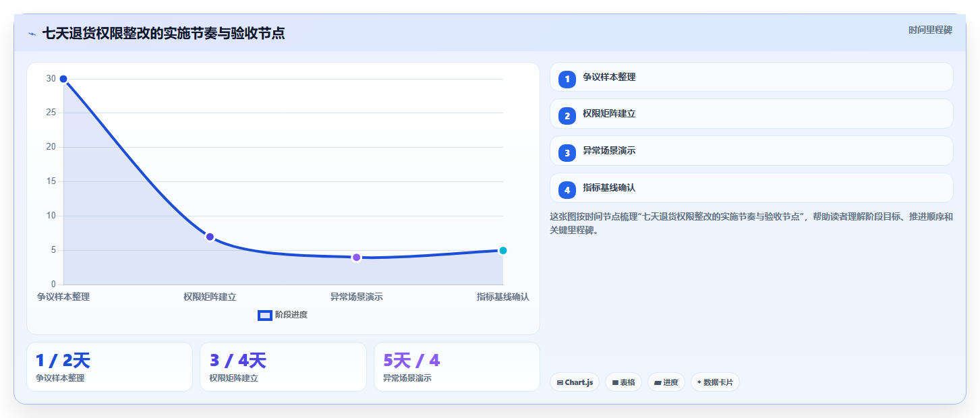
Task: Click the number 2 badge icon
Action: point(567,115)
